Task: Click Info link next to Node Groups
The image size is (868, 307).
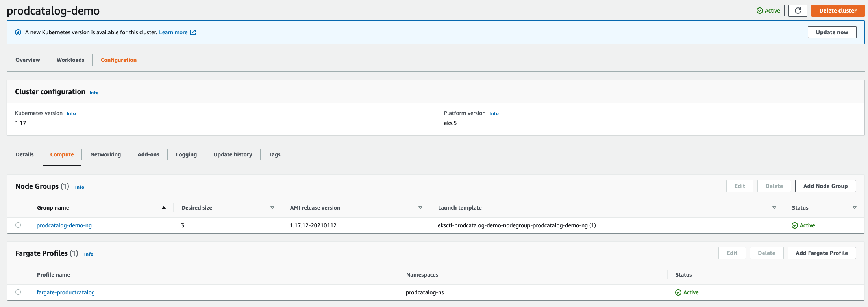Action: (80, 187)
